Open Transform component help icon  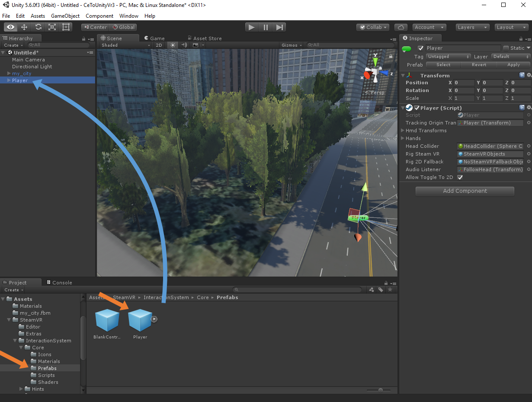pos(522,75)
